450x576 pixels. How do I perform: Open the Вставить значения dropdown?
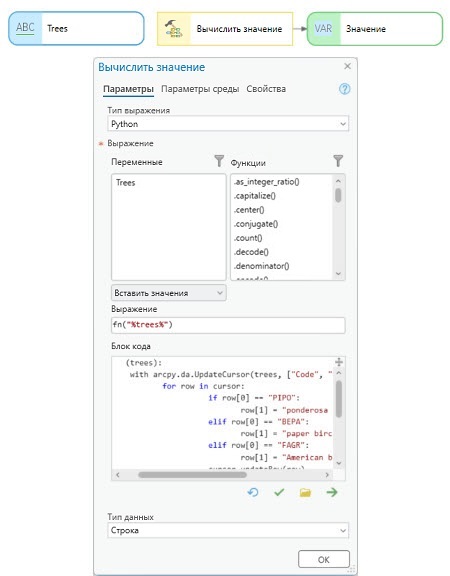169,293
